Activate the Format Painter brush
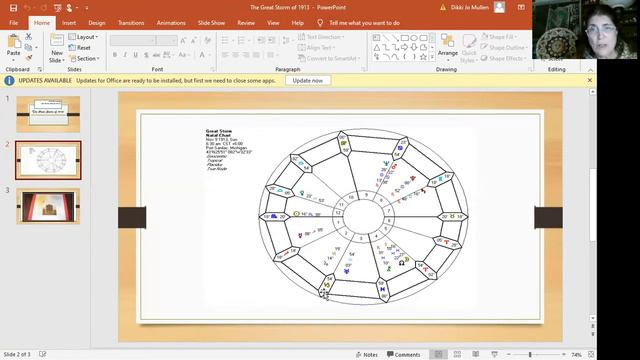The height and width of the screenshot is (360, 640). (29, 58)
